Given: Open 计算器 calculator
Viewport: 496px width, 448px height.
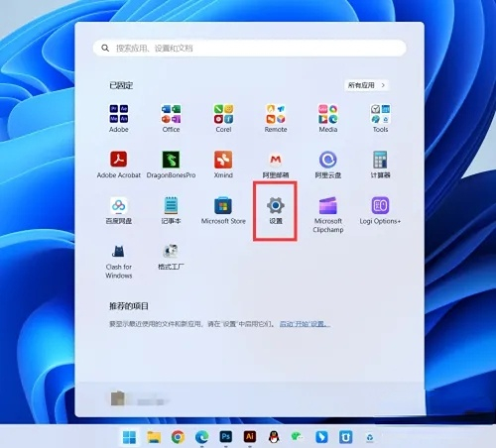Looking at the screenshot, I should (380, 165).
